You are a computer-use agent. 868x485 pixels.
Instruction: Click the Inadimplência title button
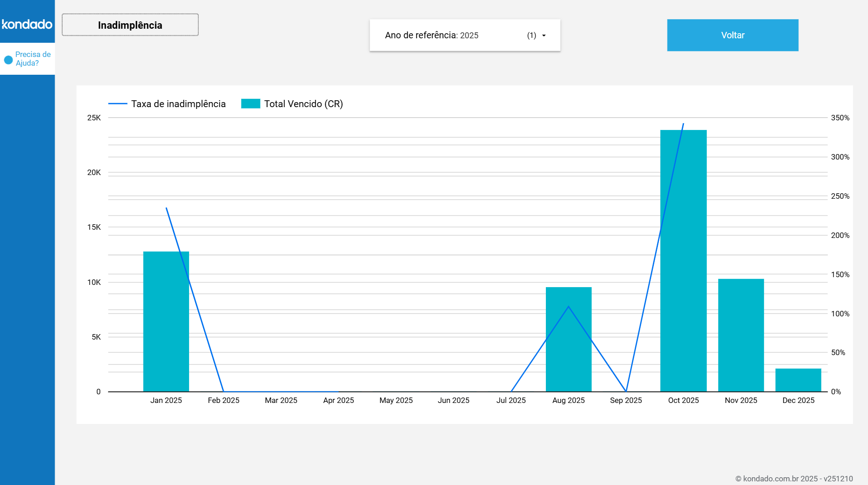click(130, 25)
